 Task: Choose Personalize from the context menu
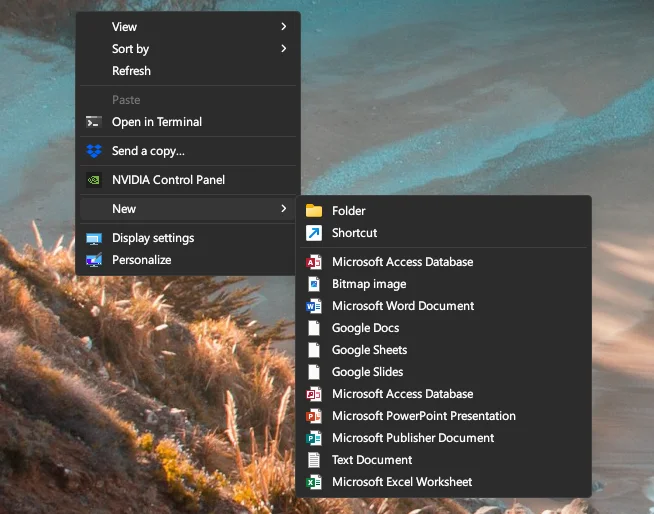tap(188, 260)
